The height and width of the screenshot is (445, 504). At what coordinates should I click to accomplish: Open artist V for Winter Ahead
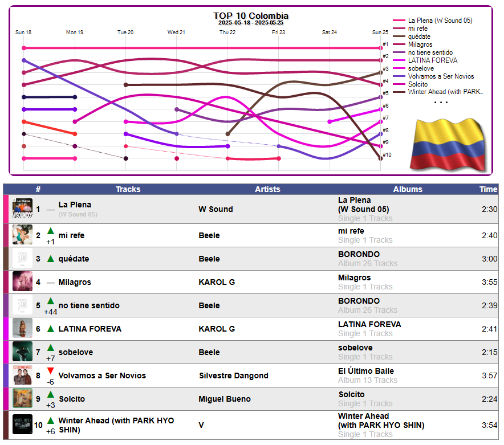[x=201, y=425]
